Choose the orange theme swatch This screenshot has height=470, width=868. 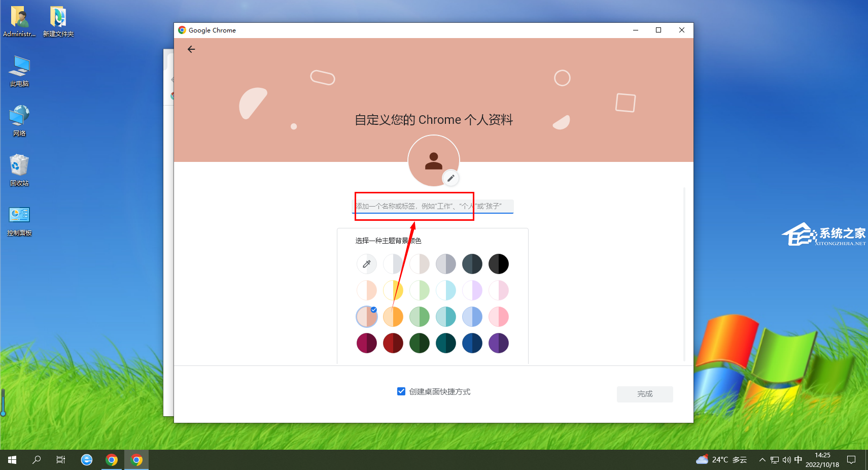[x=393, y=317]
